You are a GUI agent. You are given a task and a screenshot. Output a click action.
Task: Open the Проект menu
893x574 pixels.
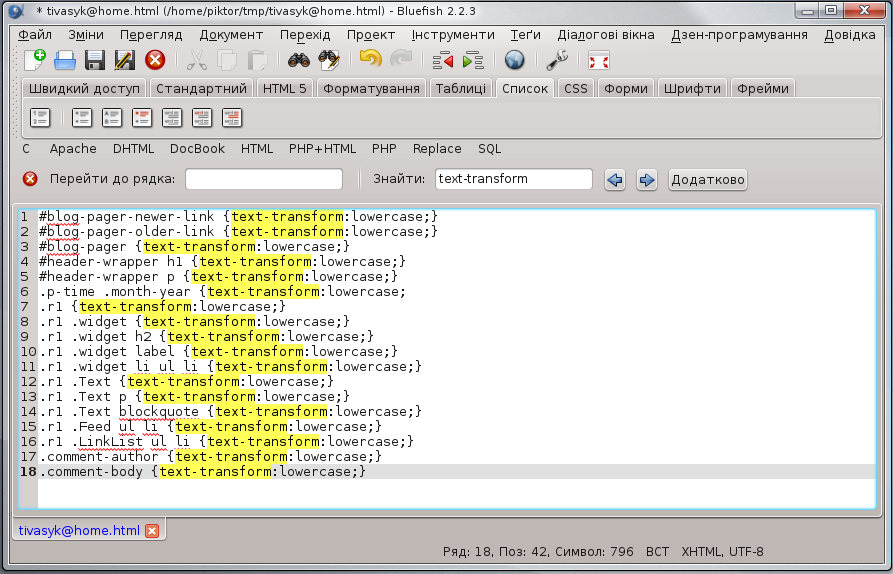(x=371, y=35)
